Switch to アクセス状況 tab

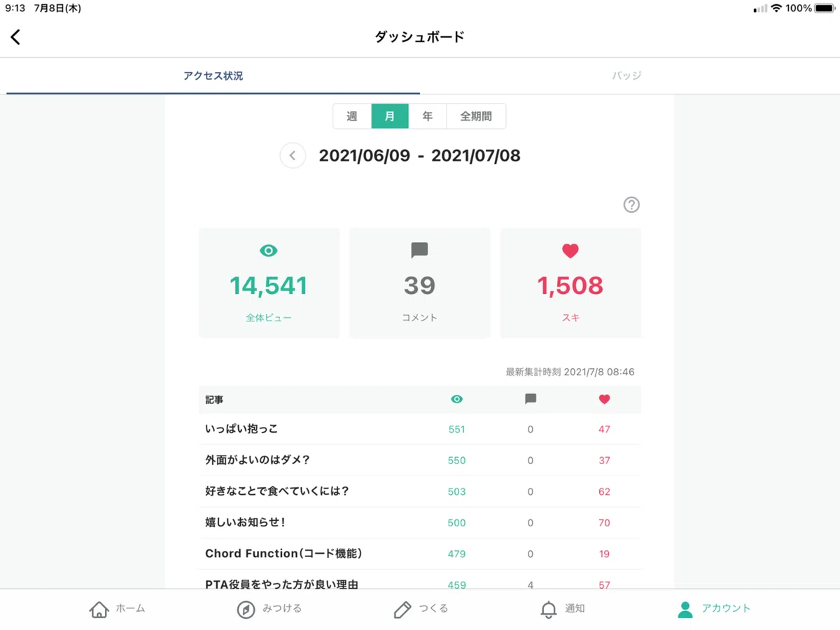click(x=213, y=76)
